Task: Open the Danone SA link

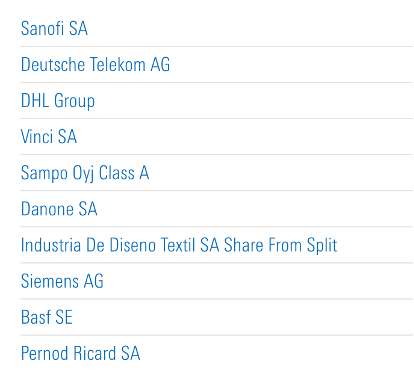Action: tap(59, 209)
